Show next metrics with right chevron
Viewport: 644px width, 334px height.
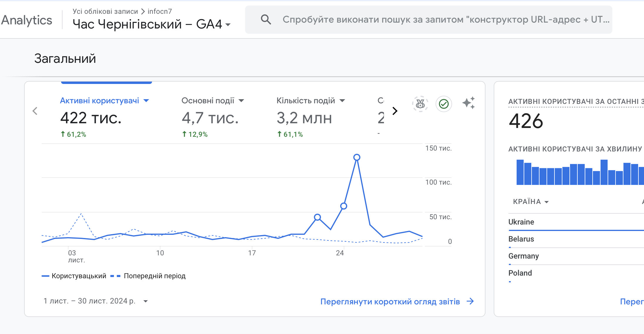pos(395,111)
